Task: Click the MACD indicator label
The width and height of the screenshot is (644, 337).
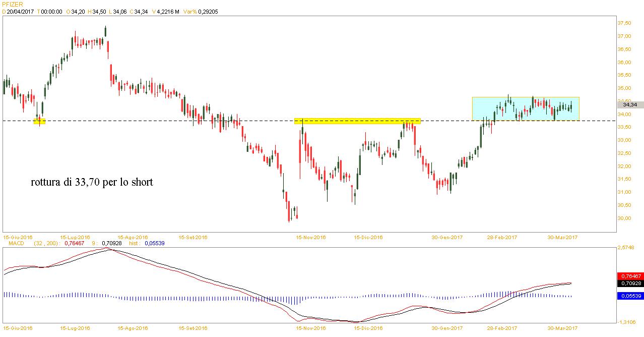Action: click(13, 243)
